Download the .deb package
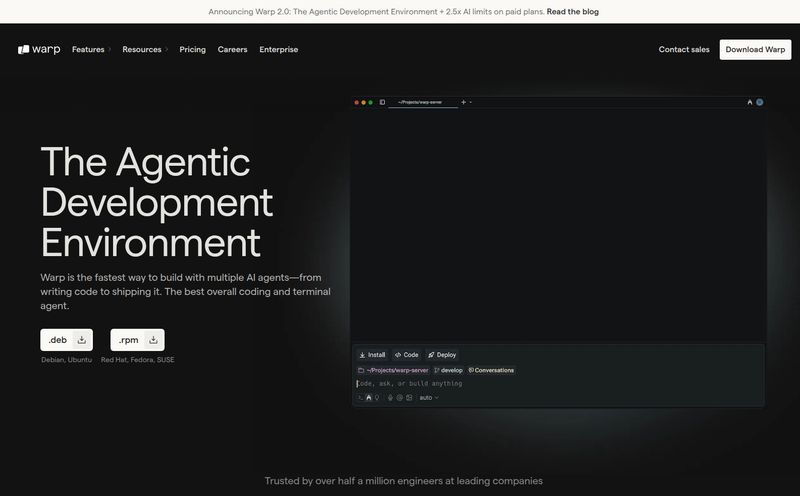 click(x=66, y=340)
